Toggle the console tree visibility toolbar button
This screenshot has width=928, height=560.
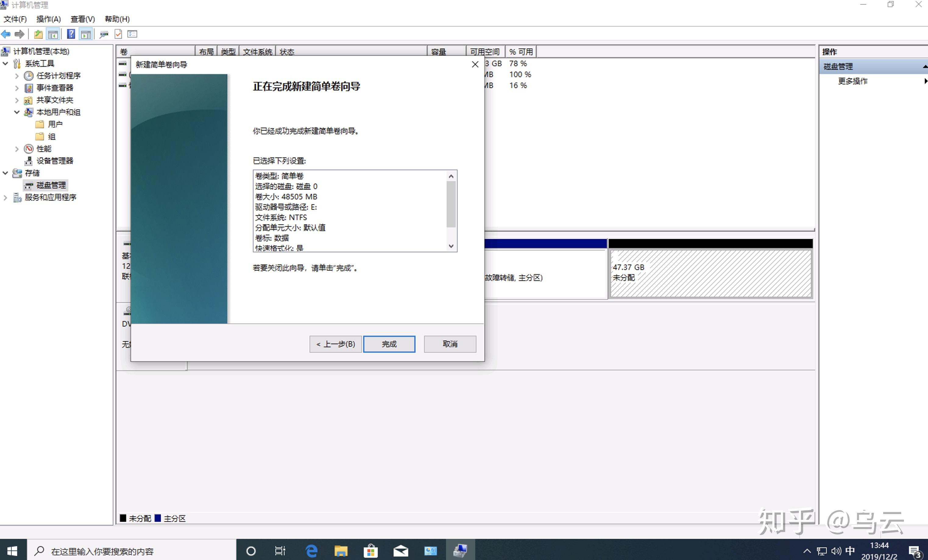tap(53, 34)
